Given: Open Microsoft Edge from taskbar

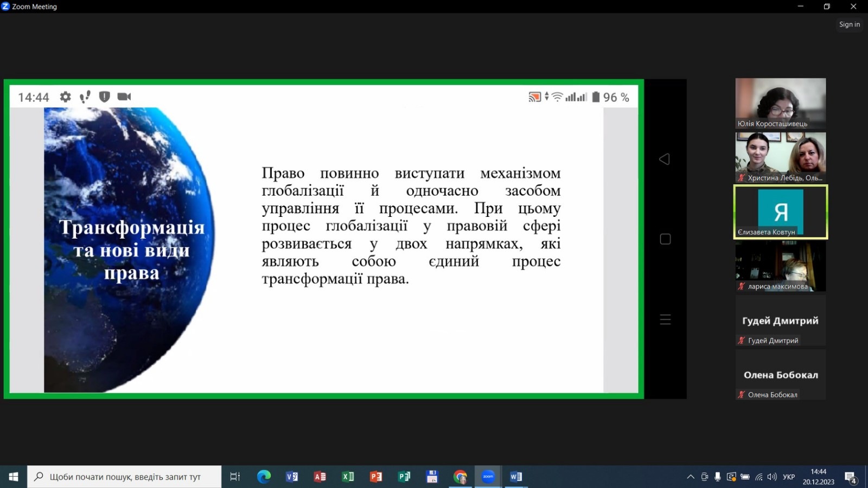Looking at the screenshot, I should coord(264,477).
